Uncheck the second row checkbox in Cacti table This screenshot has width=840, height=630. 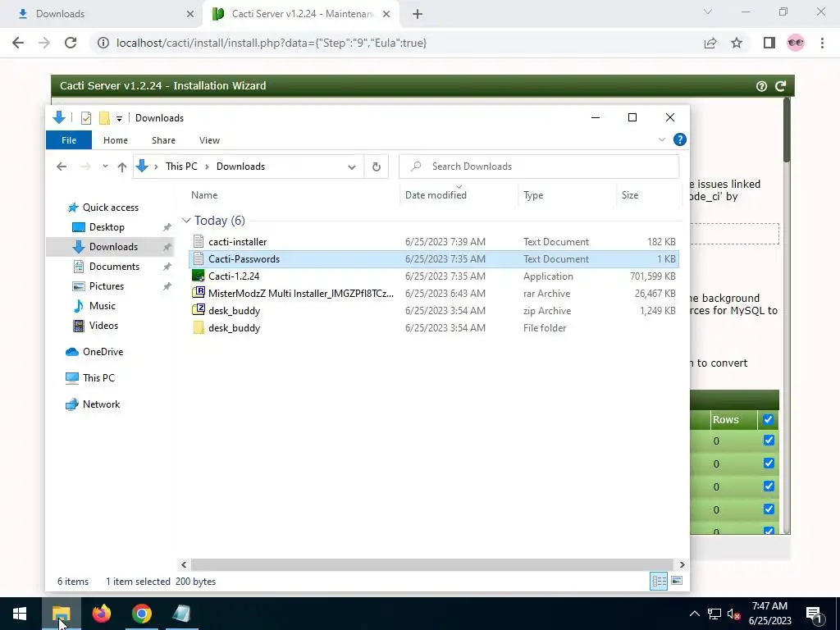(x=769, y=463)
